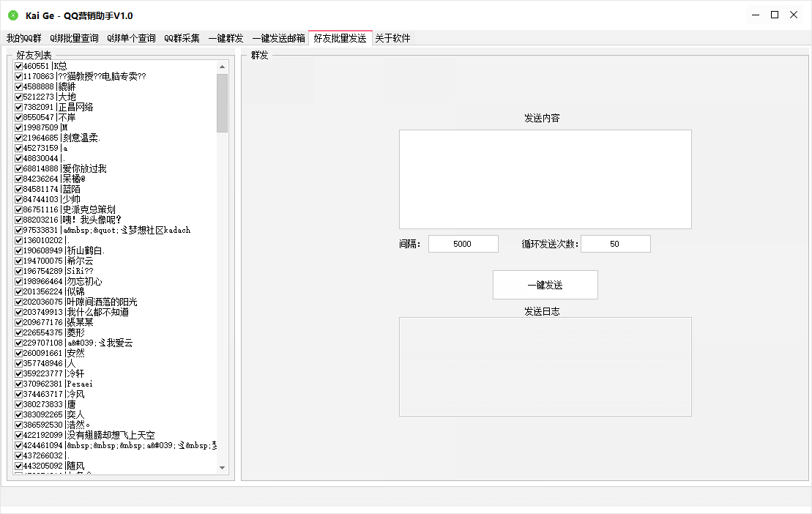Screen dimensions: 812x514
Task: Select the Q绑单个查询 tab
Action: pyautogui.click(x=131, y=39)
